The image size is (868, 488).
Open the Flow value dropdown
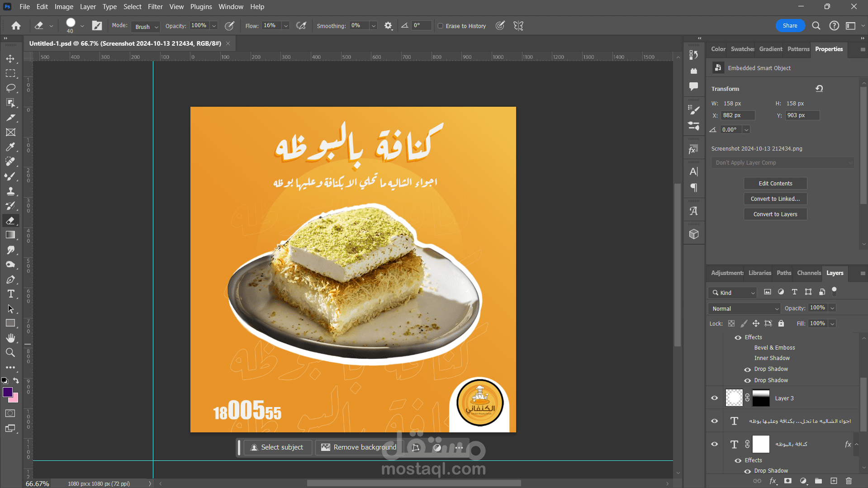pyautogui.click(x=286, y=26)
